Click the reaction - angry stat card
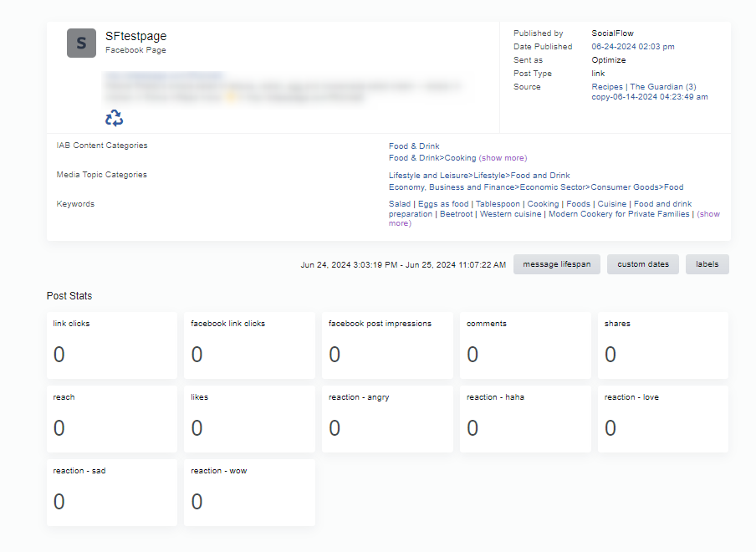Image resolution: width=756 pixels, height=552 pixels. pos(387,419)
